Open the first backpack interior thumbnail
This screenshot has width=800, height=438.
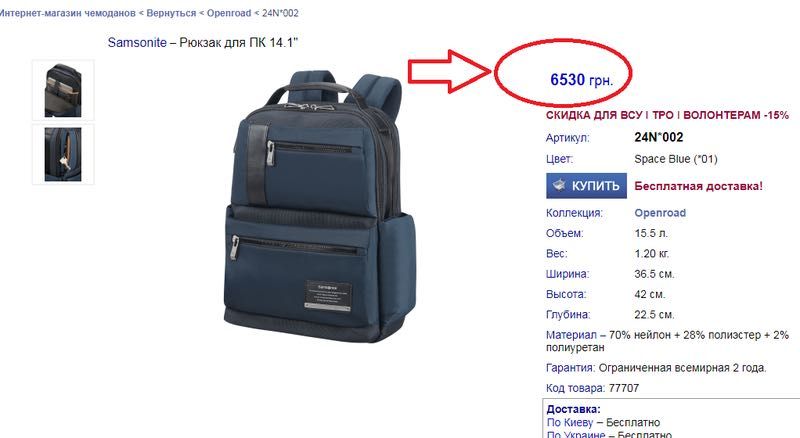pos(63,90)
